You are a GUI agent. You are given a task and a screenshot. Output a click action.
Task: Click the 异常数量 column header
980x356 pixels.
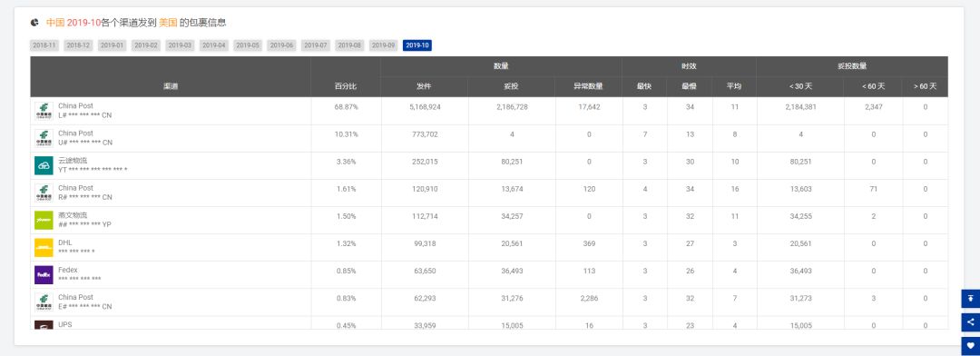pos(589,86)
